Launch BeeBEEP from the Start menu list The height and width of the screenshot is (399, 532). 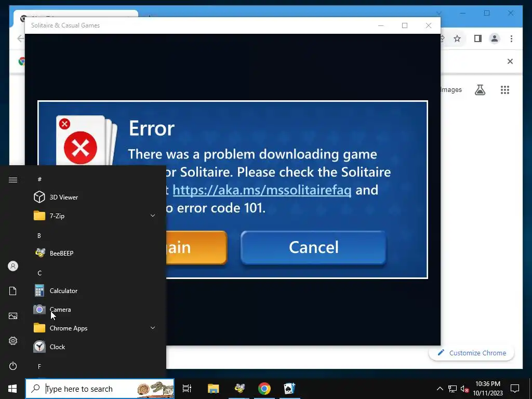click(x=96, y=253)
